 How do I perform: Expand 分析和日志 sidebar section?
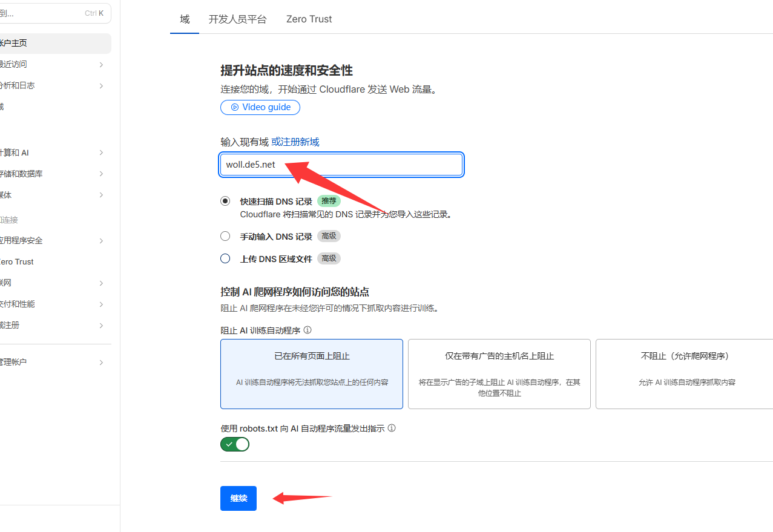101,86
